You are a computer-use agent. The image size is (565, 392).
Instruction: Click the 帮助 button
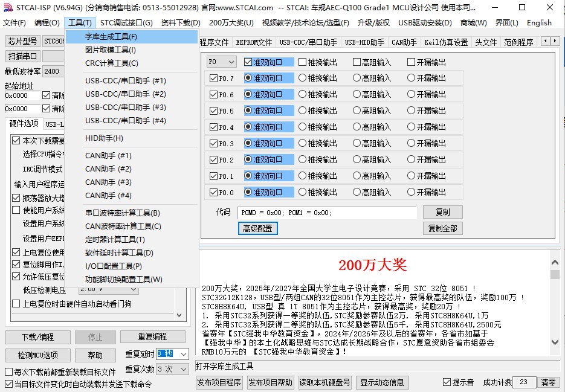(x=95, y=355)
